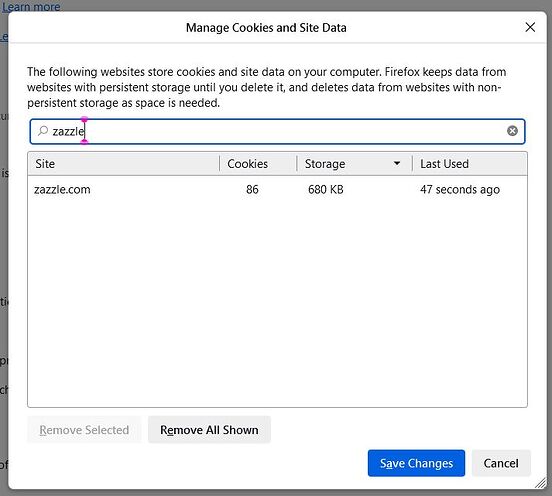Sort the list by the Site column header
552x496 pixels.
124,164
